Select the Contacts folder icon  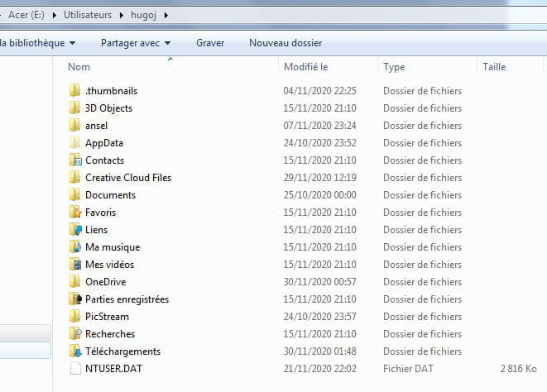click(x=75, y=160)
